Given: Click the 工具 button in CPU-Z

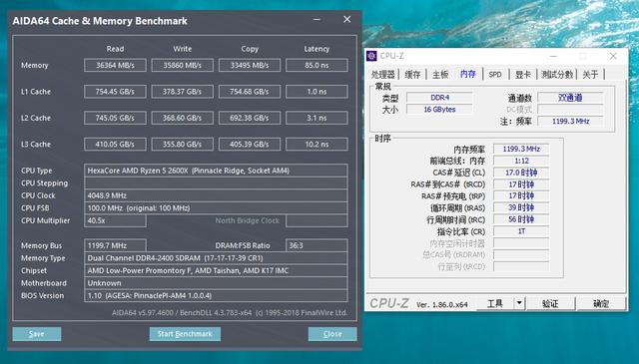Looking at the screenshot, I should click(x=495, y=303).
